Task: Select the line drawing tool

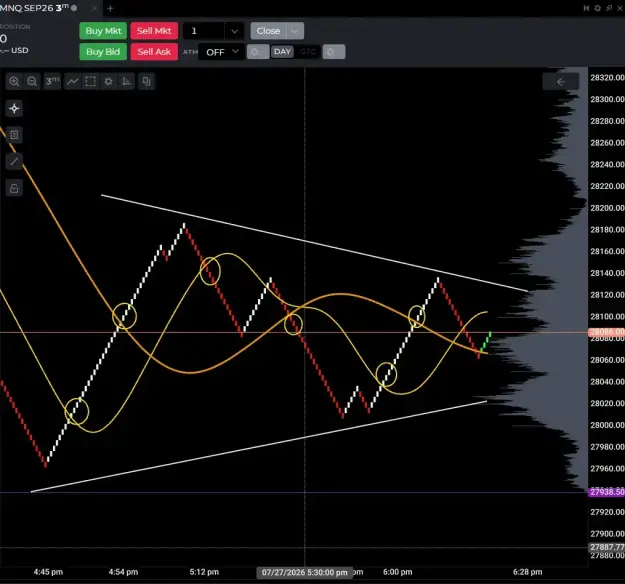Action: coord(14,161)
